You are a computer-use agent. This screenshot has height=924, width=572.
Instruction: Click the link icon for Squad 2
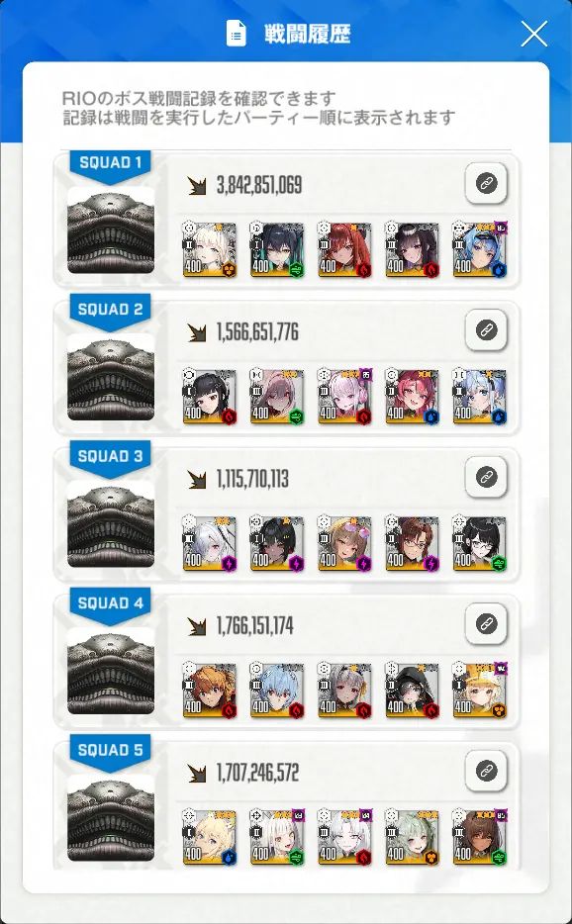[x=486, y=330]
